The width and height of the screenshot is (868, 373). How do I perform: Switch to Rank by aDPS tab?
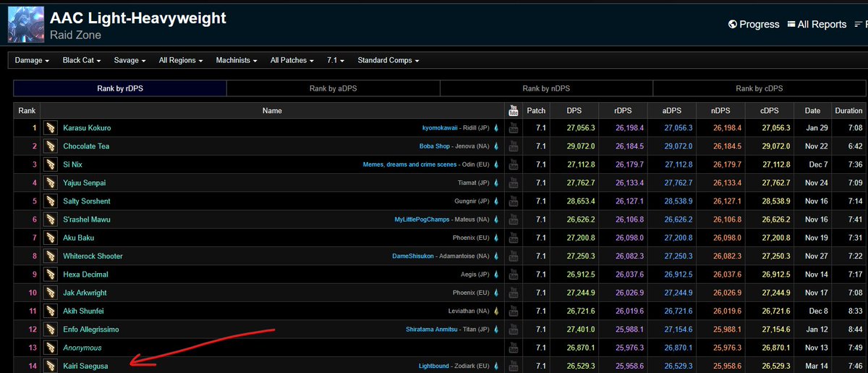[x=333, y=88]
